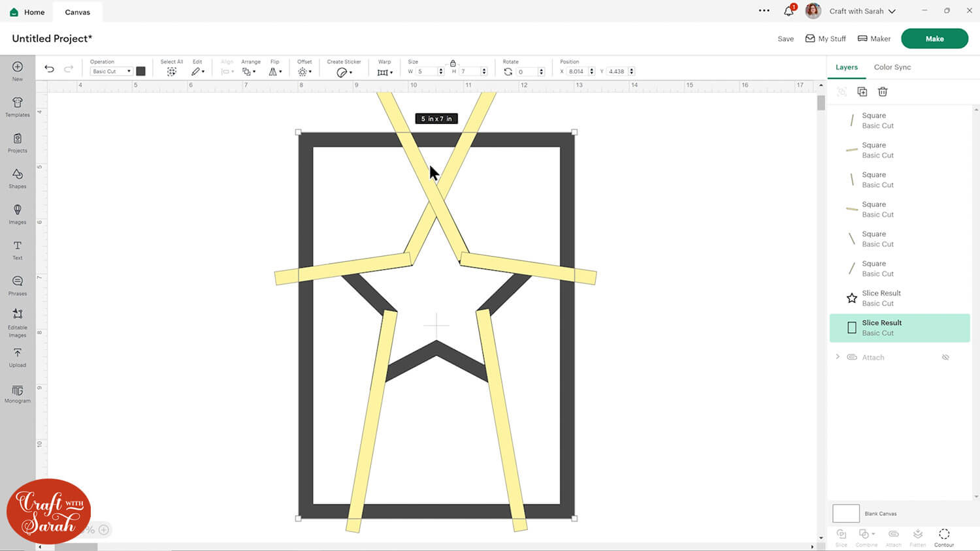Open the notifications bell
Viewport: 980px width, 551px height.
tap(789, 11)
